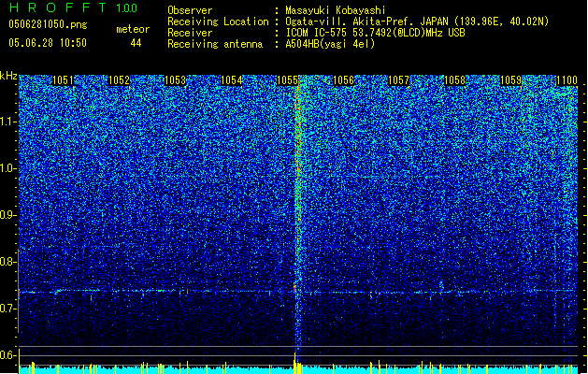Click observer name Masayuki Kobayashi
The image size is (588, 374).
tap(336, 10)
